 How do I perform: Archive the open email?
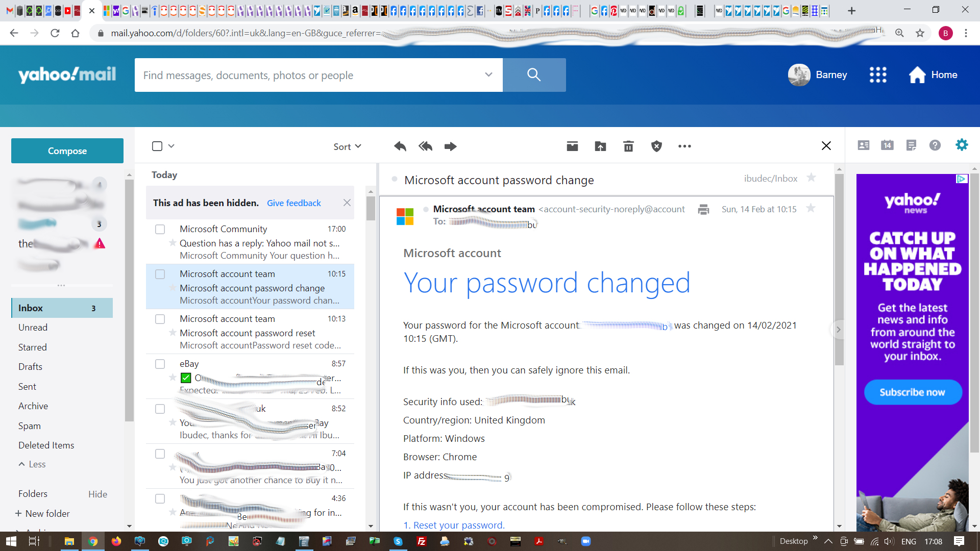[x=572, y=146]
